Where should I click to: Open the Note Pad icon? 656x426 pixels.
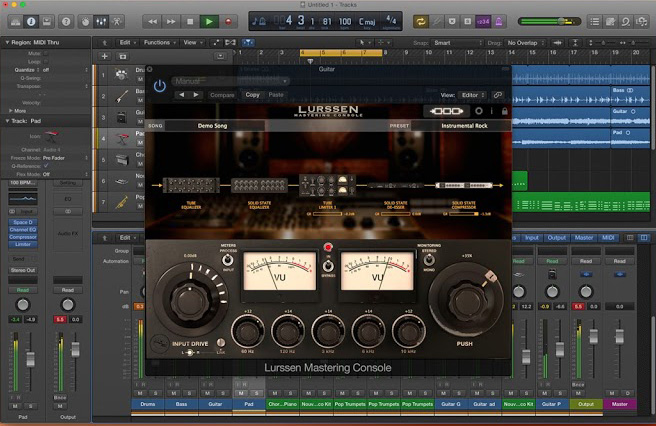pos(610,22)
